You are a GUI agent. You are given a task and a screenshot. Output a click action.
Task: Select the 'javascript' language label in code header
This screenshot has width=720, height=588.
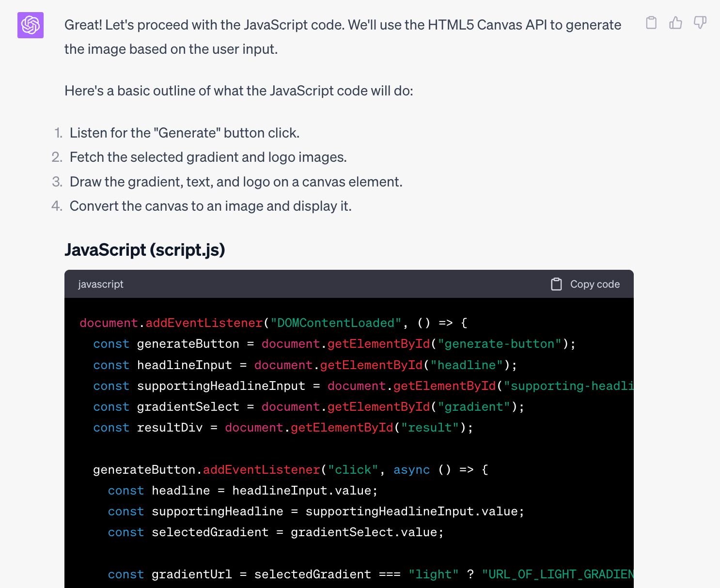(x=101, y=284)
